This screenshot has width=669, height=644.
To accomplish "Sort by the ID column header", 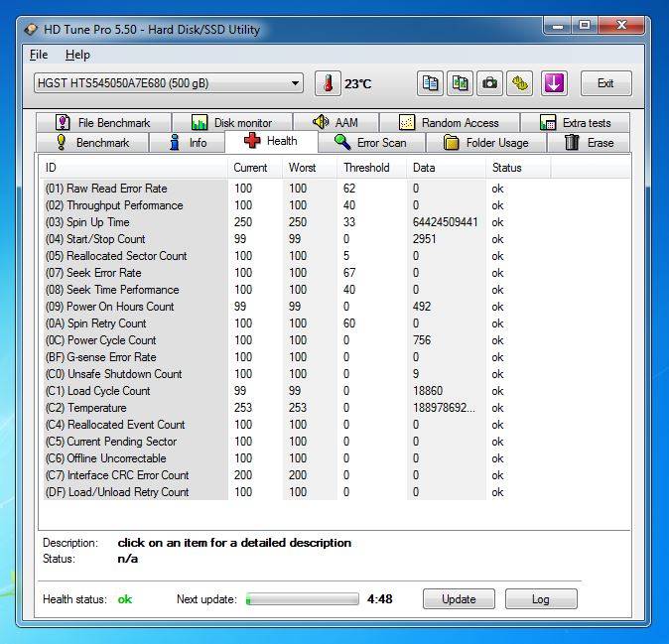I will click(133, 168).
